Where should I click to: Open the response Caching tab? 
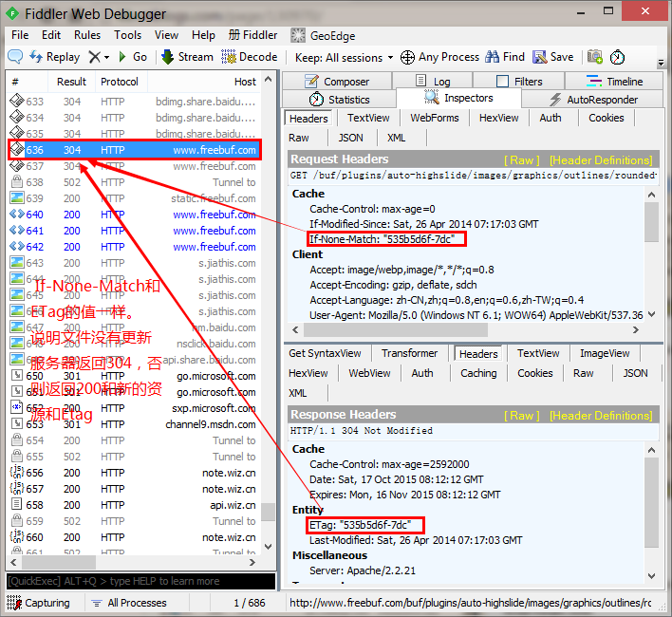click(x=478, y=373)
